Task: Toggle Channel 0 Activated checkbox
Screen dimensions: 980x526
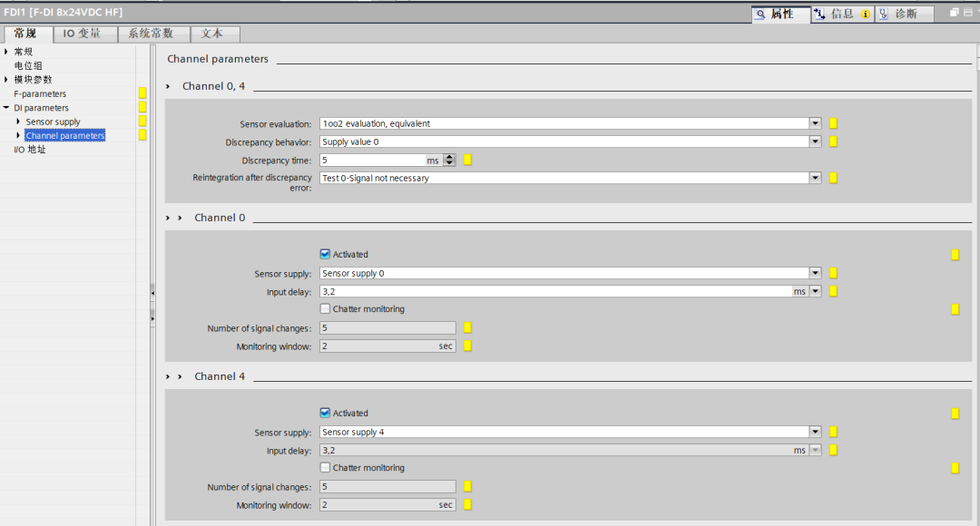Action: coord(325,254)
